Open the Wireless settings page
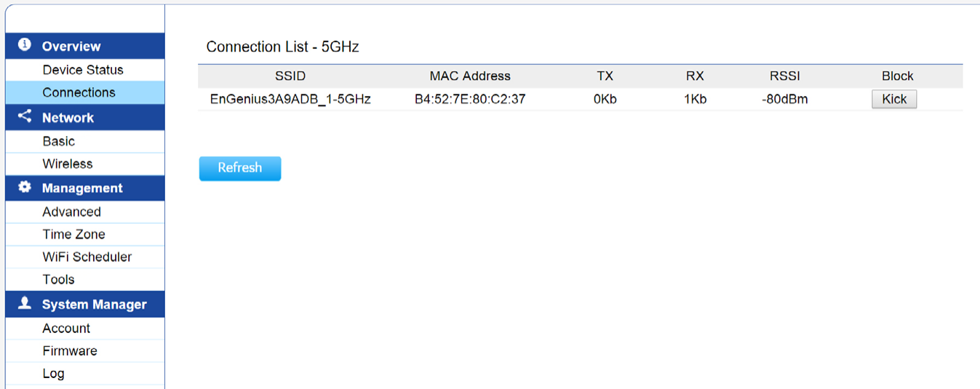Image resolution: width=980 pixels, height=389 pixels. click(68, 164)
